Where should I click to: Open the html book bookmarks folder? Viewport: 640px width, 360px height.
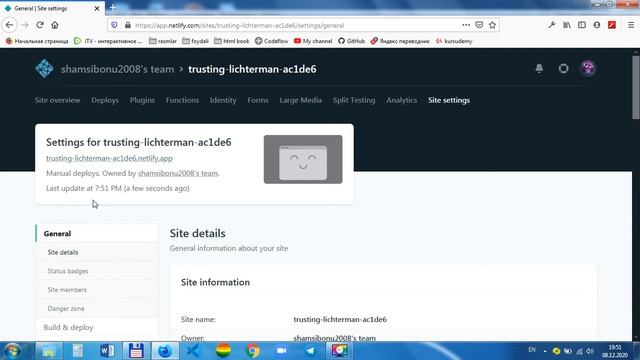click(231, 41)
